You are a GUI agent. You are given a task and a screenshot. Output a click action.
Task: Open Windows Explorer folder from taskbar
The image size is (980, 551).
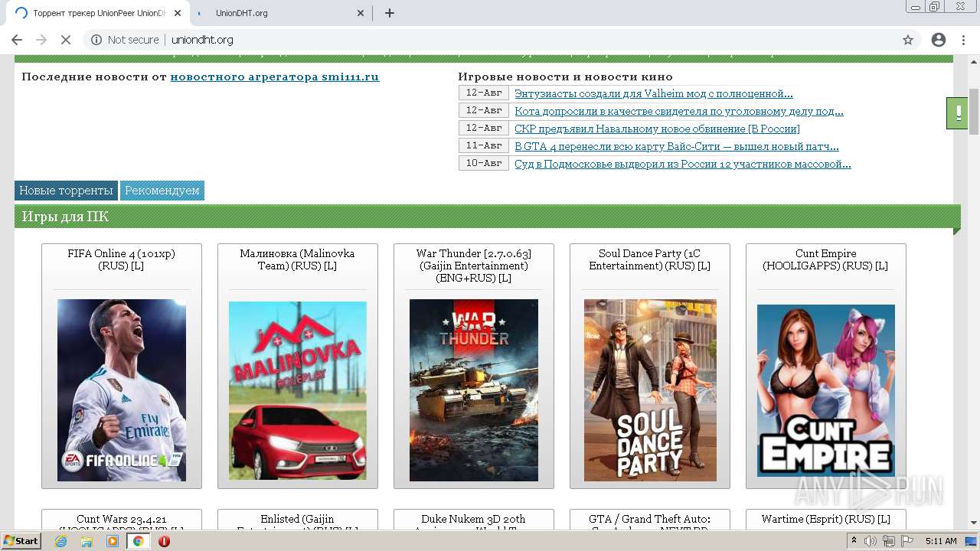pos(87,541)
